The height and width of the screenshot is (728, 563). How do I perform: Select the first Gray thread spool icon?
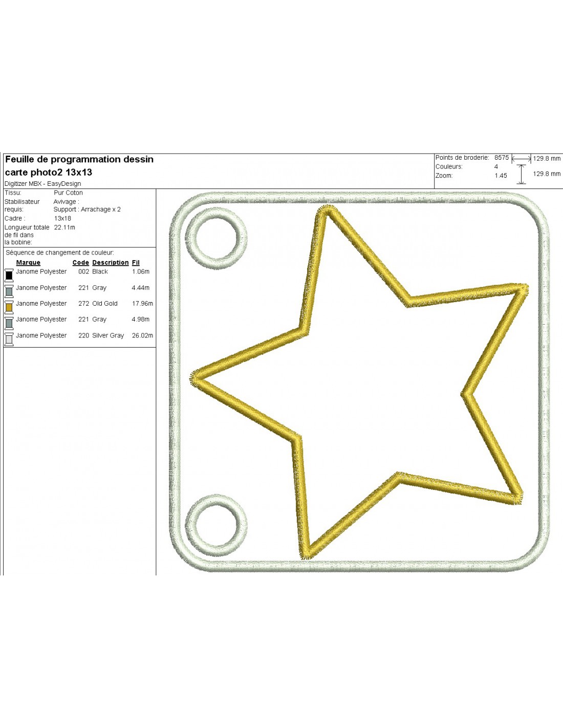tap(9, 291)
